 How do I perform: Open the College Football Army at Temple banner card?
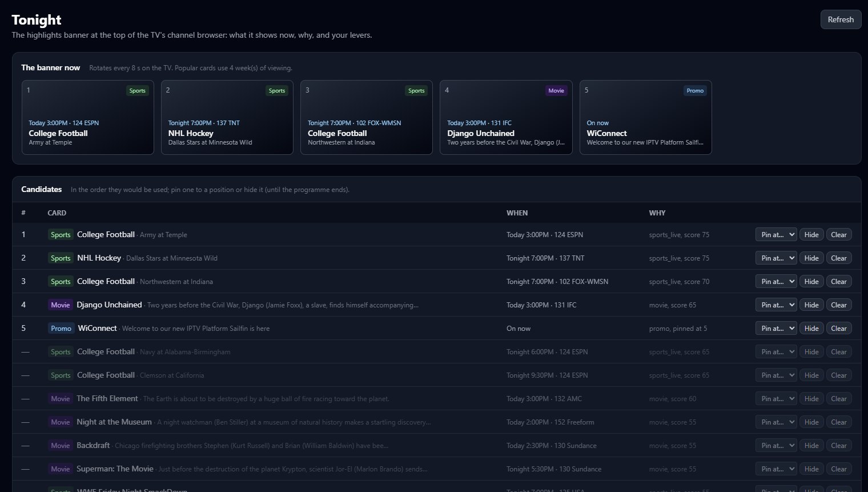click(88, 117)
